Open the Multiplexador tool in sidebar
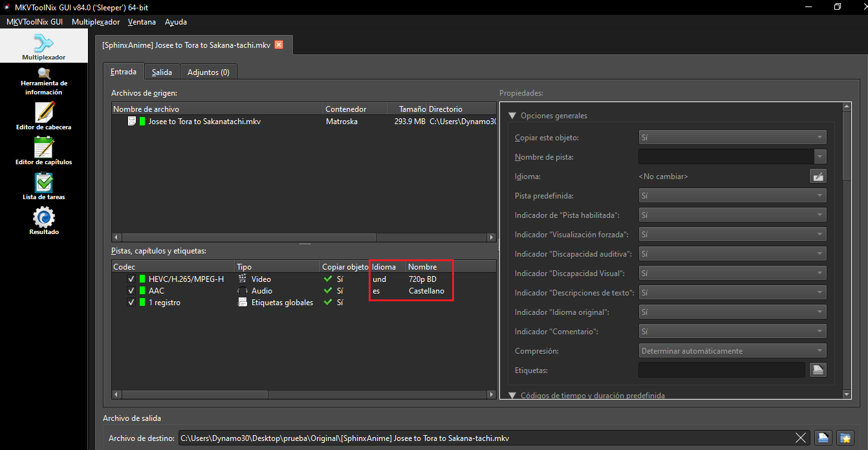This screenshot has width=868, height=450. pos(43,48)
